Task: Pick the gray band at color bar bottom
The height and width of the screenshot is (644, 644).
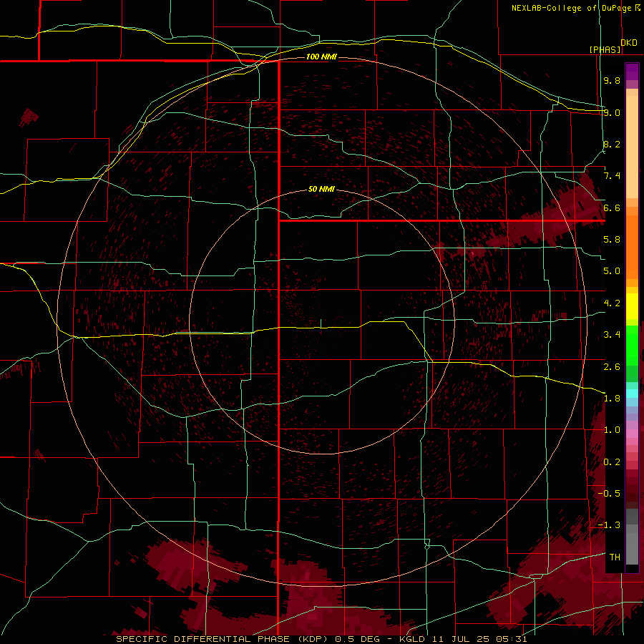Action: click(632, 538)
